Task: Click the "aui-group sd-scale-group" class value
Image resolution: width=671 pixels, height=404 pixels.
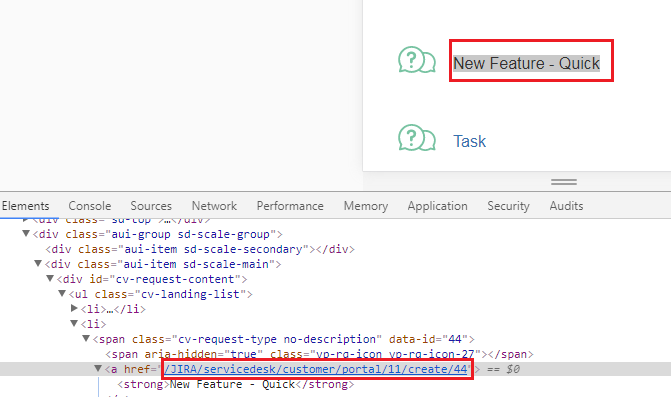Action: [190, 234]
